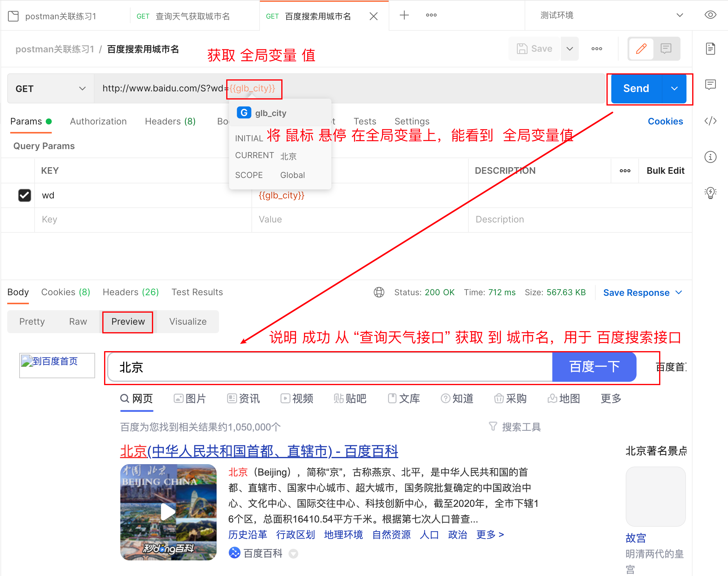
Task: Open the Authorization tab
Action: (98, 121)
